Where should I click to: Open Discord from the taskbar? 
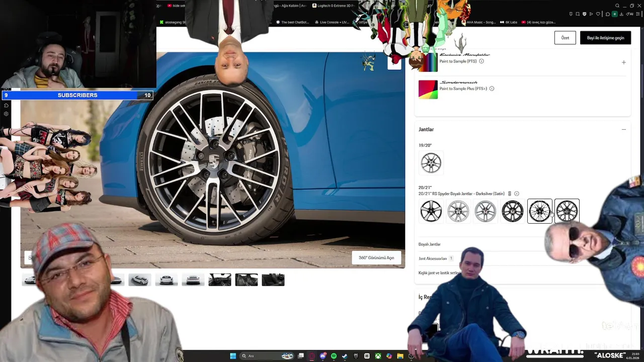[323, 356]
